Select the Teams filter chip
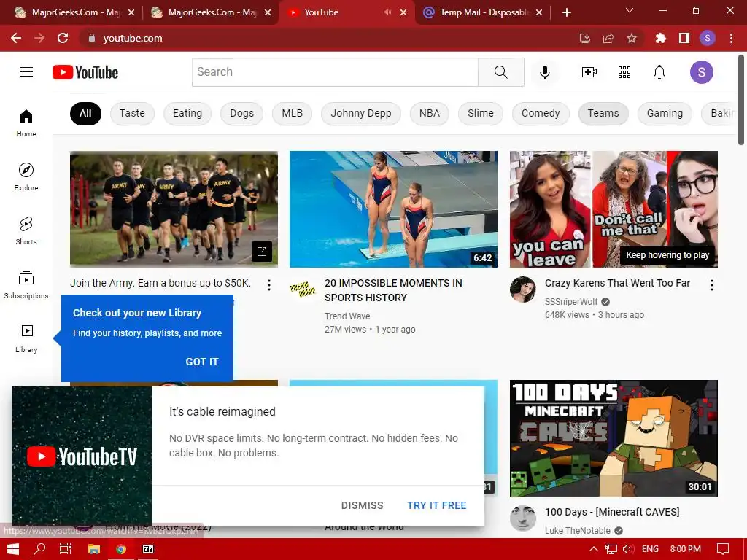The height and width of the screenshot is (560, 747). [x=603, y=113]
